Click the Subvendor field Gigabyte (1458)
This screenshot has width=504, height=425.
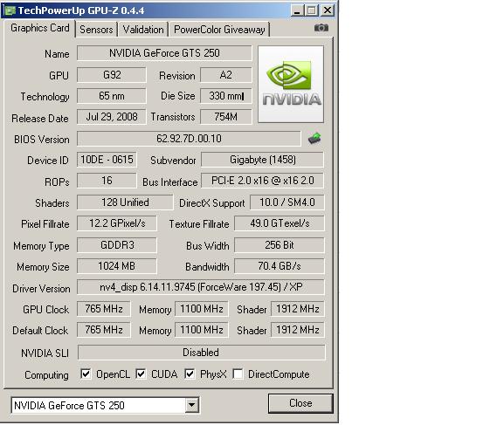[x=262, y=160]
